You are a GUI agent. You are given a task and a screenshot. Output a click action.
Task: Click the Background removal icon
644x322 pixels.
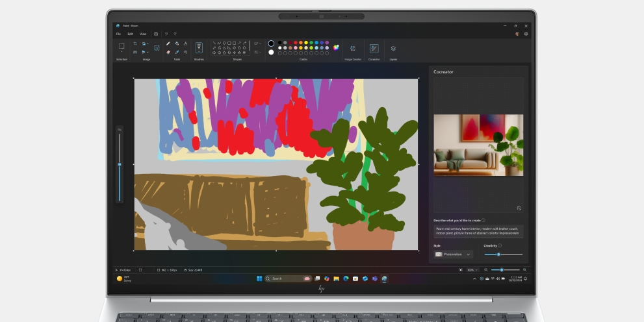pyautogui.click(x=157, y=48)
